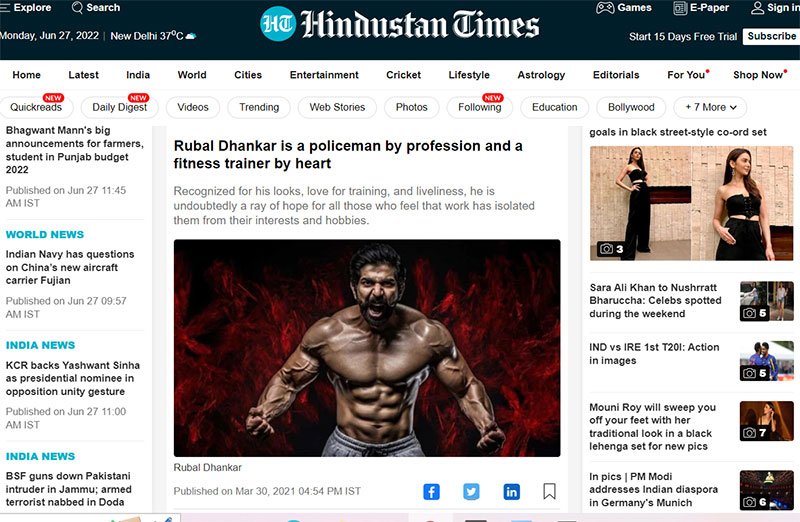Open the Search magnifier icon
This screenshot has height=522, width=800.
click(x=77, y=8)
